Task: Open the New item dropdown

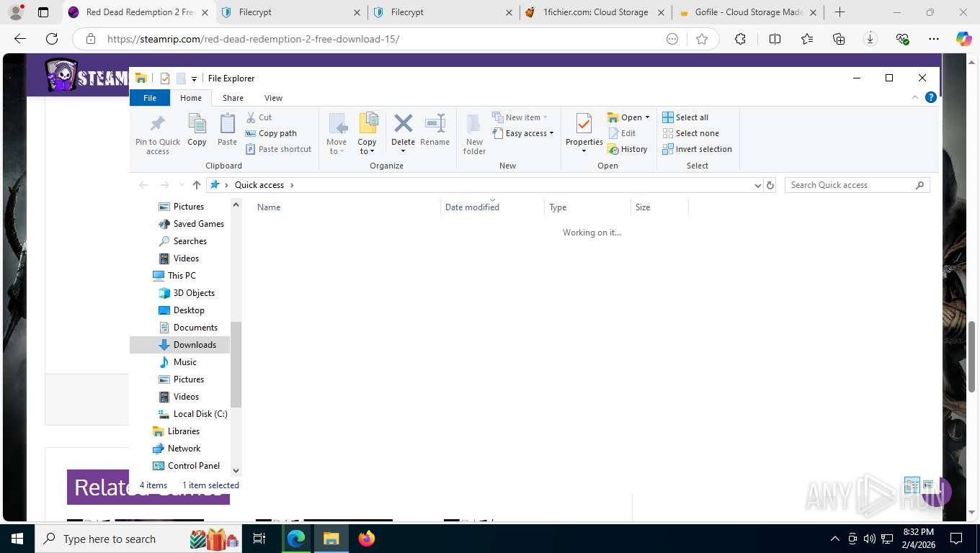Action: click(x=520, y=117)
